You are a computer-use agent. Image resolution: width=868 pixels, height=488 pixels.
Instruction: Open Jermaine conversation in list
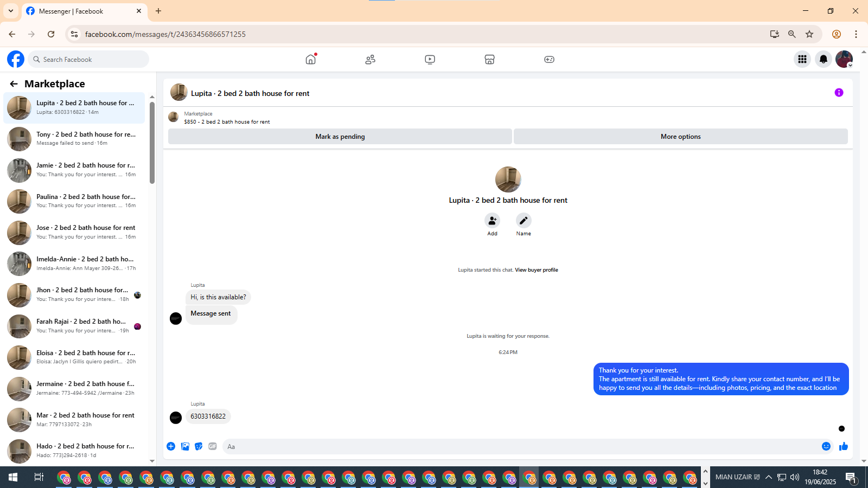coord(74,388)
